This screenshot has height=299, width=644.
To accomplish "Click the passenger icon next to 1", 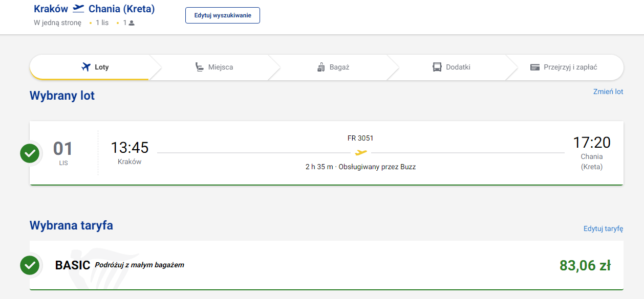I will (x=132, y=23).
